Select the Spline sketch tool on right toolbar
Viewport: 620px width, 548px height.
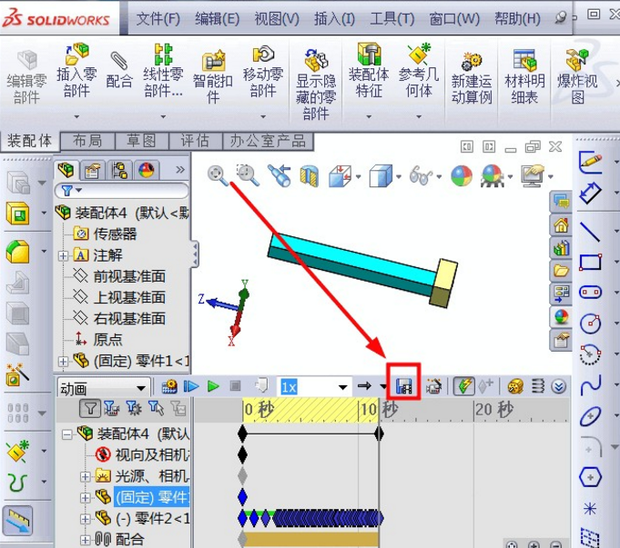pyautogui.click(x=590, y=385)
